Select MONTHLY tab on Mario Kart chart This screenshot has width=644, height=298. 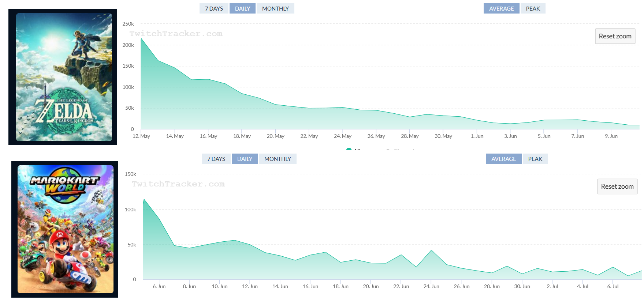[278, 159]
